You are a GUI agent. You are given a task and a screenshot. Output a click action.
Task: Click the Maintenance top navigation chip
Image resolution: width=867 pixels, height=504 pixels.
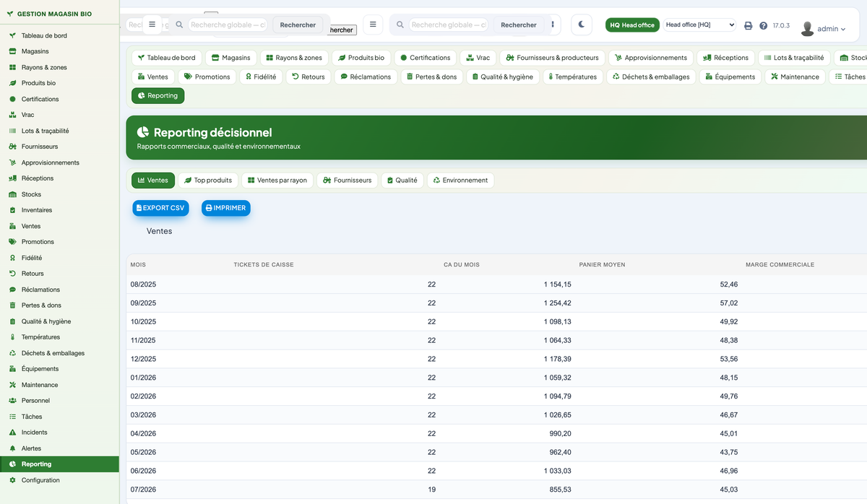pyautogui.click(x=795, y=77)
